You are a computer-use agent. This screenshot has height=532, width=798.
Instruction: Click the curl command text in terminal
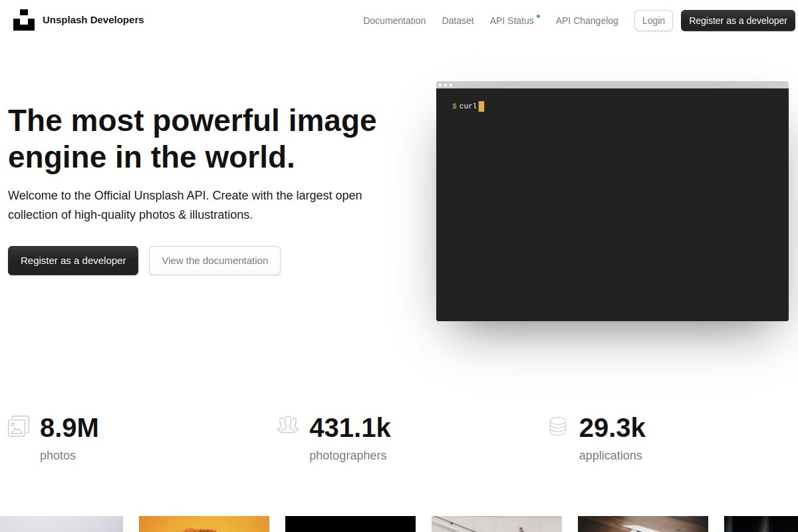coord(468,106)
